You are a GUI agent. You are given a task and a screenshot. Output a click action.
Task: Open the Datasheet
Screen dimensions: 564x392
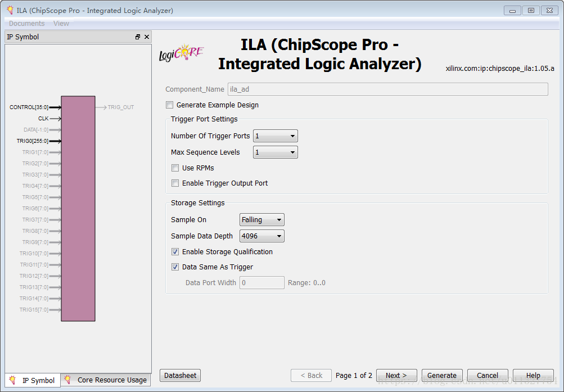180,376
